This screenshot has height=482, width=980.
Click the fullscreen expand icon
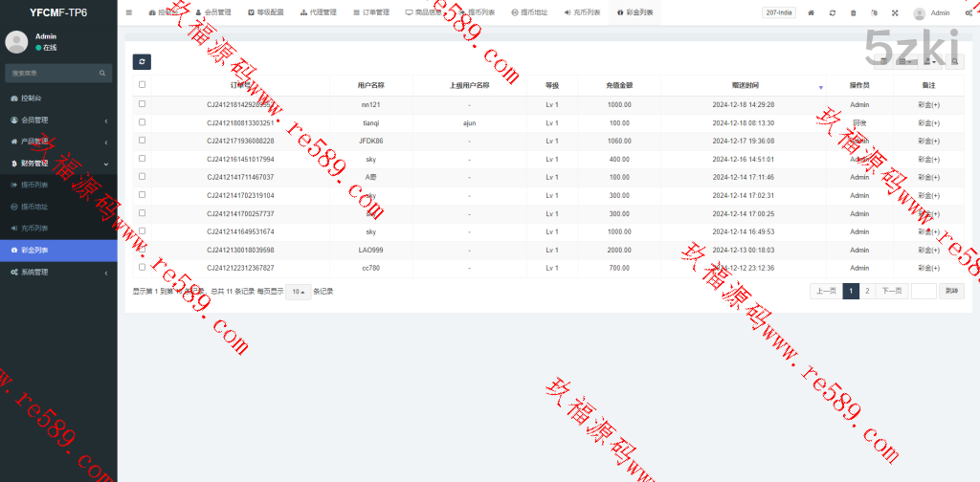895,13
